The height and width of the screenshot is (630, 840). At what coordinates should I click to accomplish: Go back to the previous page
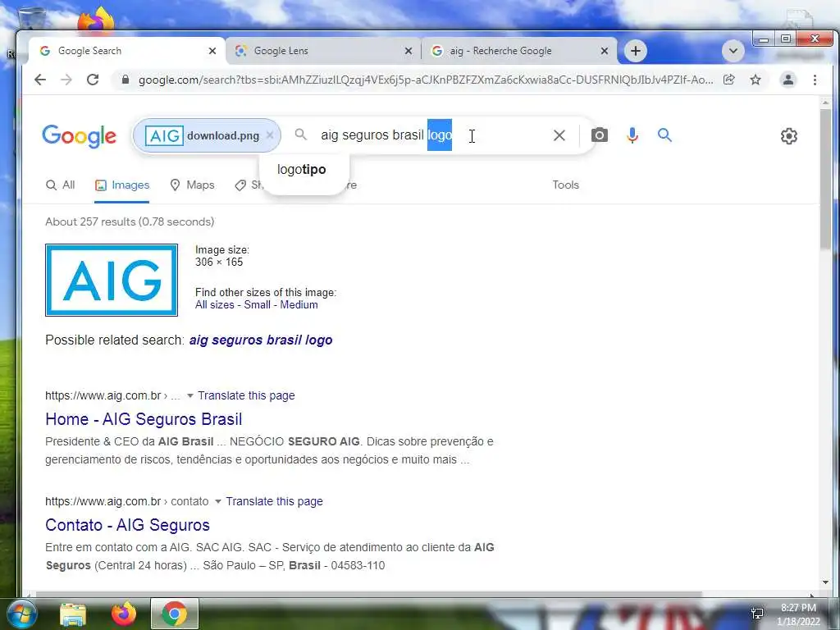(x=40, y=80)
